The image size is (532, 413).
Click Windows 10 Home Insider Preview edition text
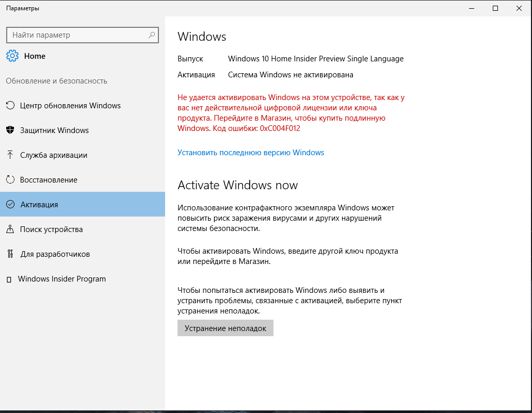(315, 59)
